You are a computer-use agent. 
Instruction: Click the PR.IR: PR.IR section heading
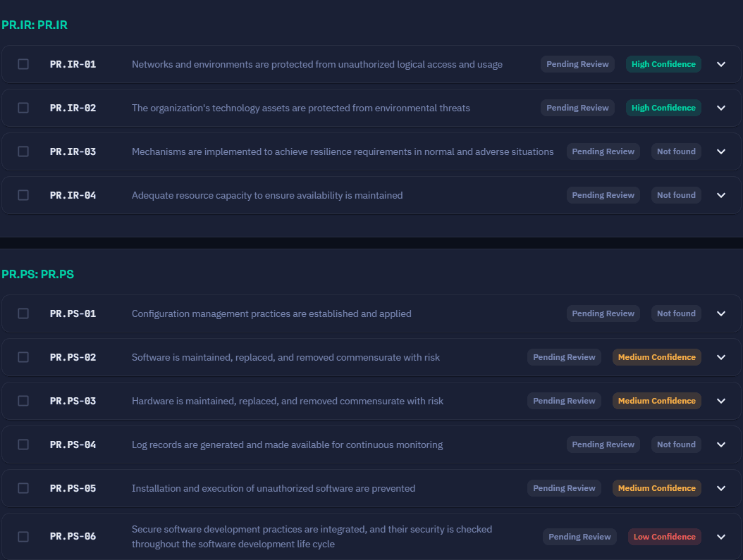(35, 25)
